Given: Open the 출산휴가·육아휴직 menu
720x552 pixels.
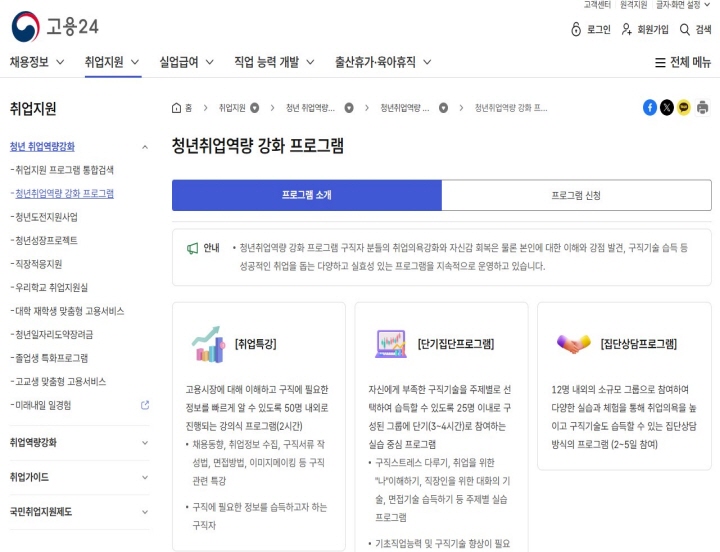Looking at the screenshot, I should (383, 62).
